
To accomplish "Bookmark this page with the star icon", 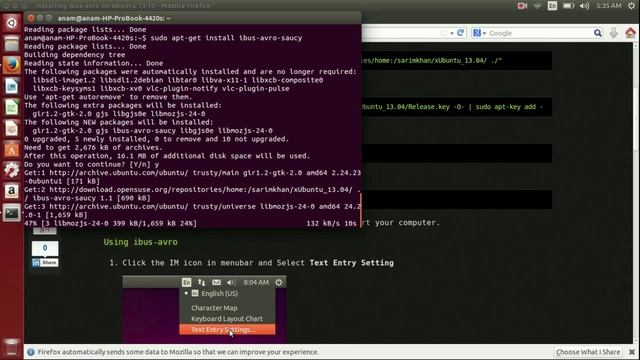I will pyautogui.click(x=443, y=33).
